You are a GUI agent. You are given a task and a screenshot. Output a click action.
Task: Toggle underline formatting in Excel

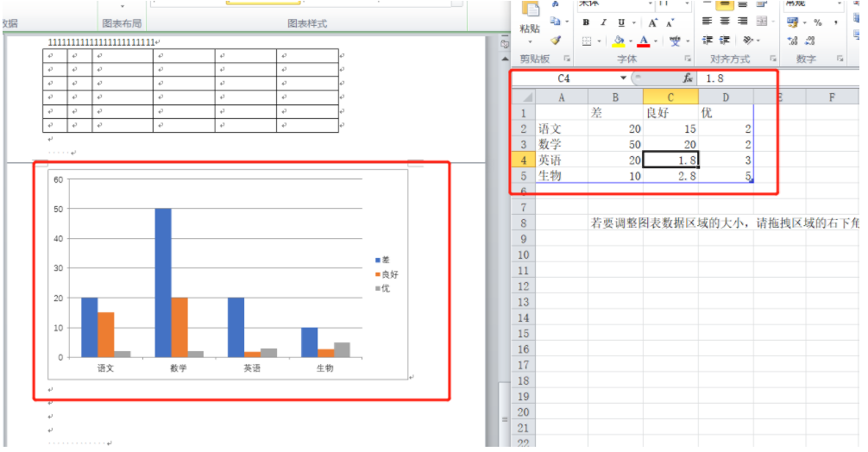click(623, 22)
